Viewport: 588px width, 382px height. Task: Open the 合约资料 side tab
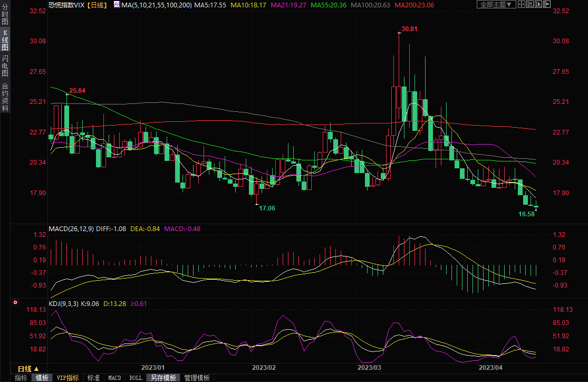pos(5,97)
